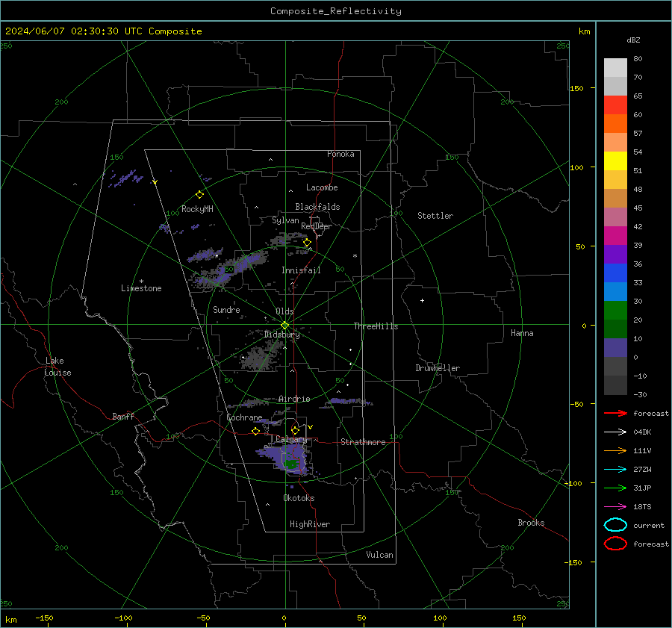This screenshot has height=628, width=672.
Task: Click the Cochrane town label
Action: 244,417
